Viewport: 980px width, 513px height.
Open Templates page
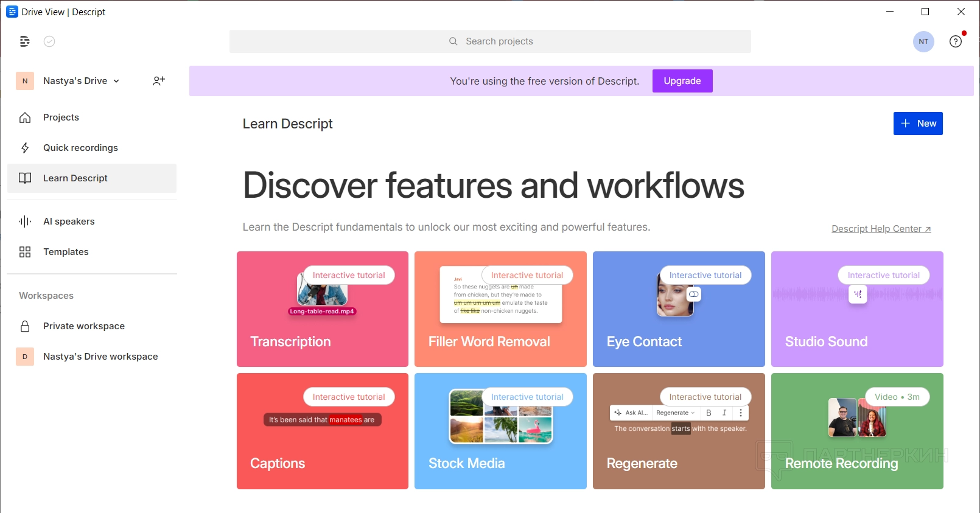[92, 252]
